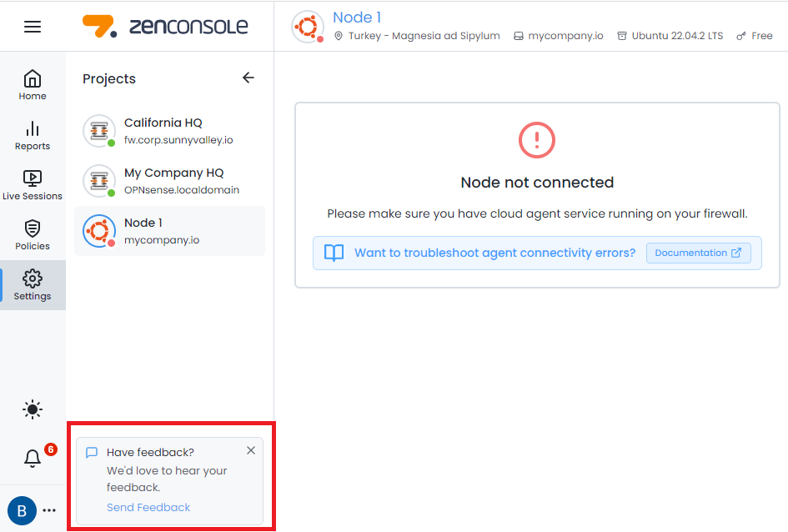Click the Send Feedback link

coord(148,507)
